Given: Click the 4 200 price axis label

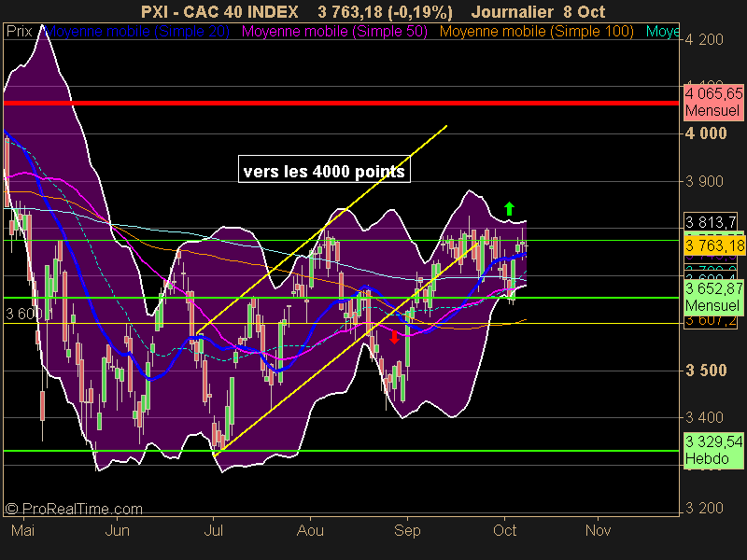Looking at the screenshot, I should click(704, 39).
